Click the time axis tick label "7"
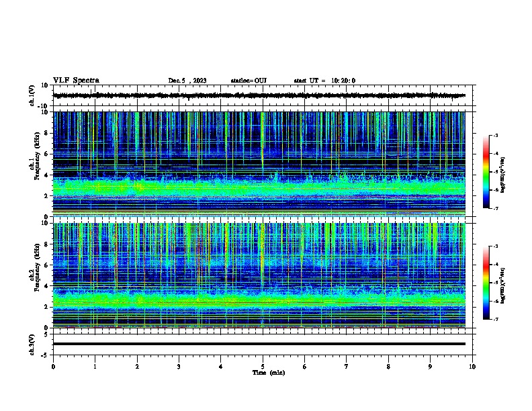The height and width of the screenshot is (411, 532). [x=347, y=367]
